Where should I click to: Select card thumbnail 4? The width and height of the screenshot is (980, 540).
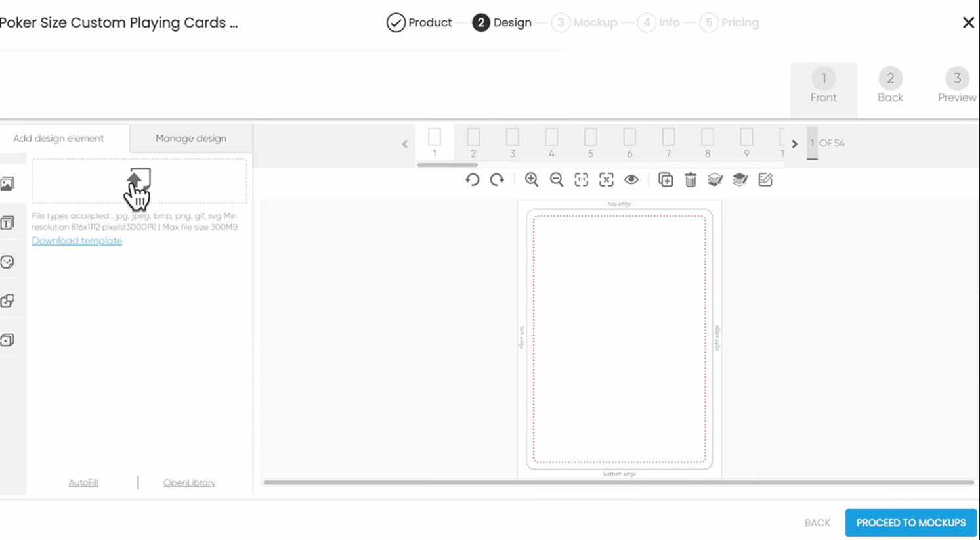(551, 143)
